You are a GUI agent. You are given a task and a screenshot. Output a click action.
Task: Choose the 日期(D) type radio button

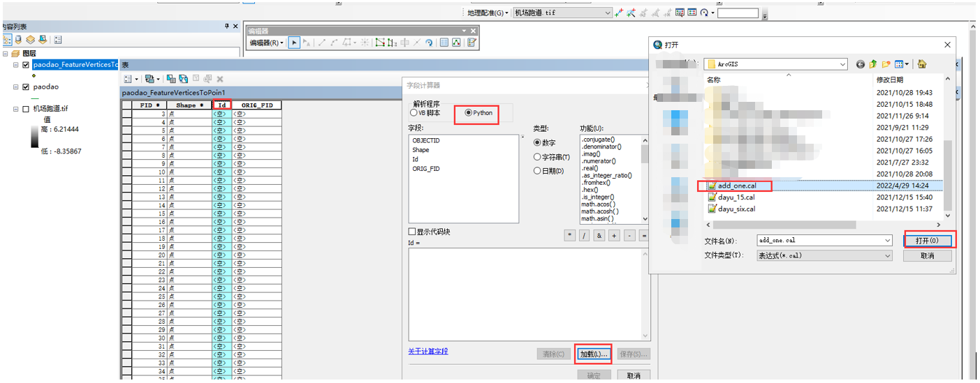click(537, 171)
